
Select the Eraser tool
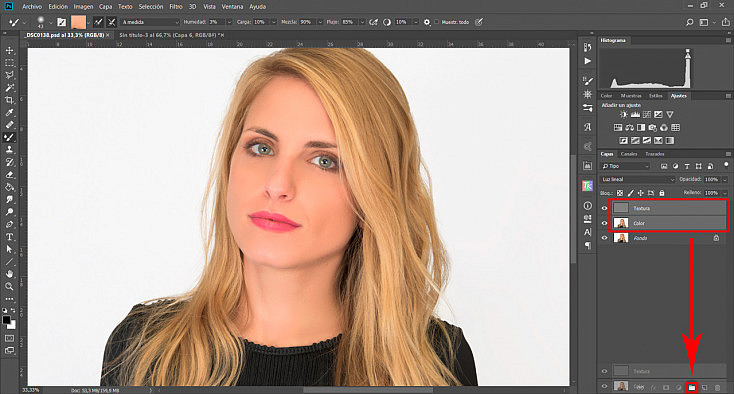[9, 175]
